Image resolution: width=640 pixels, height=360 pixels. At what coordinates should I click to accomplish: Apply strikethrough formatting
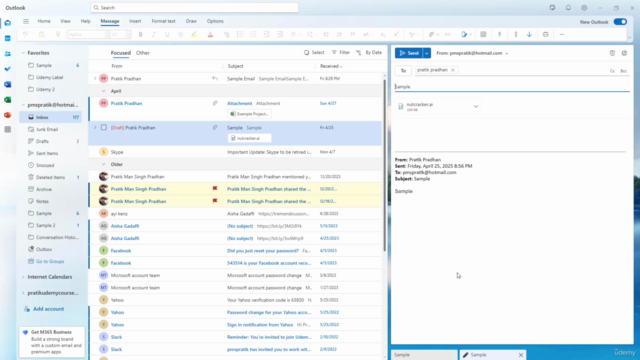click(180, 35)
